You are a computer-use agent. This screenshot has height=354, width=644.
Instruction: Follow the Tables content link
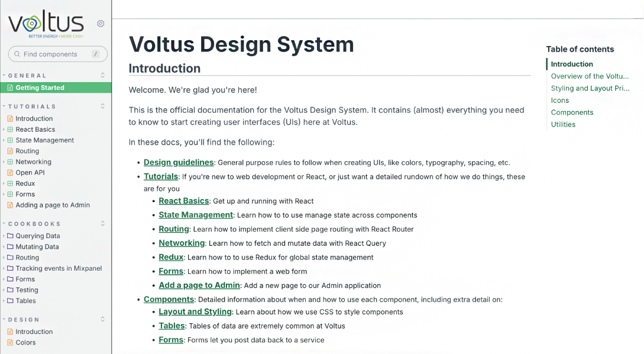pos(171,326)
